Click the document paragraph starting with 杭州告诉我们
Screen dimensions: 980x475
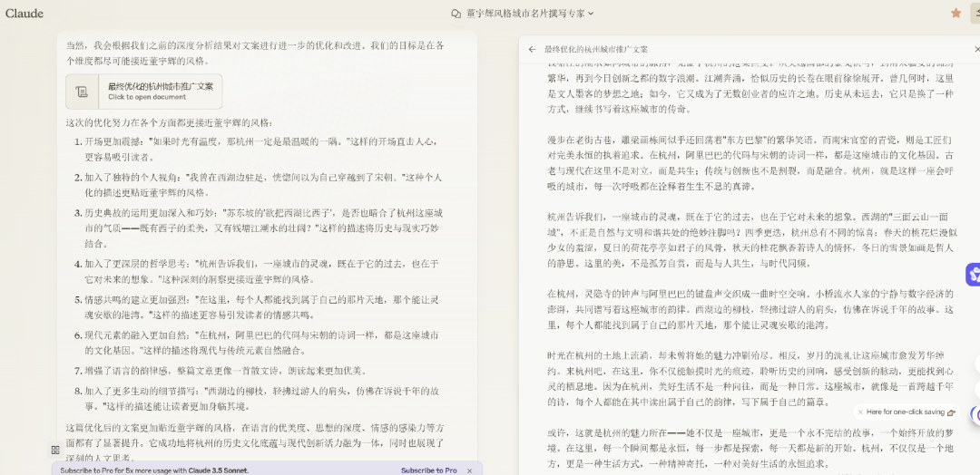pyautogui.click(x=750, y=240)
